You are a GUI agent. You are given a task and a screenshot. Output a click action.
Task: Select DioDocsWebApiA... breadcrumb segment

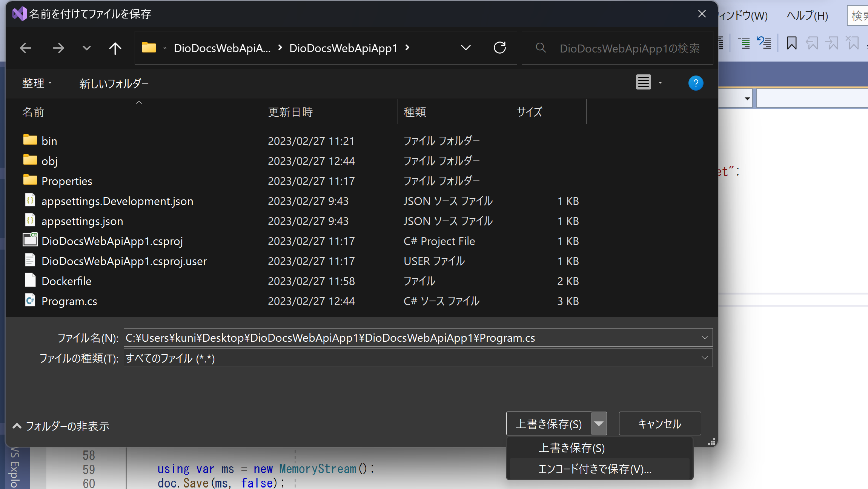(222, 48)
